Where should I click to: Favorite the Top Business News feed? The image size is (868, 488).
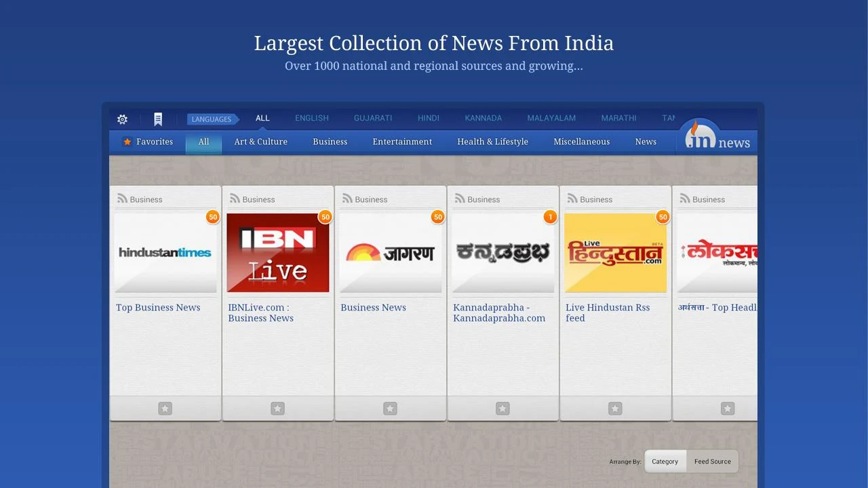(165, 409)
